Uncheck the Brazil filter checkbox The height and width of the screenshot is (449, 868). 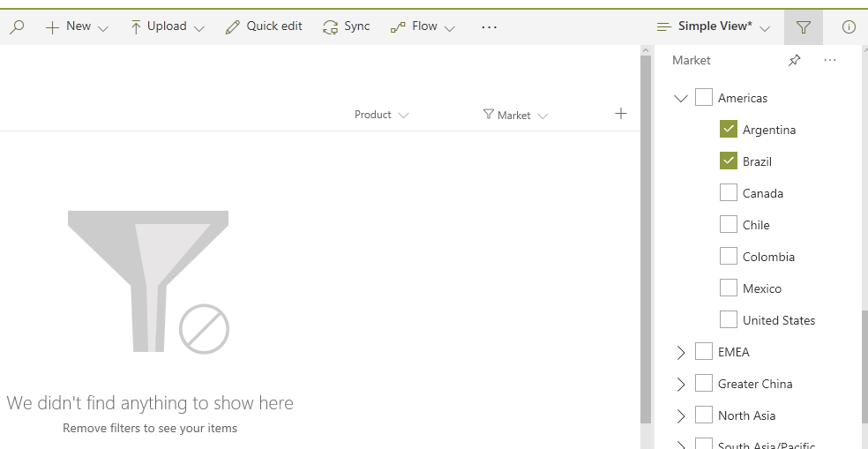point(729,161)
